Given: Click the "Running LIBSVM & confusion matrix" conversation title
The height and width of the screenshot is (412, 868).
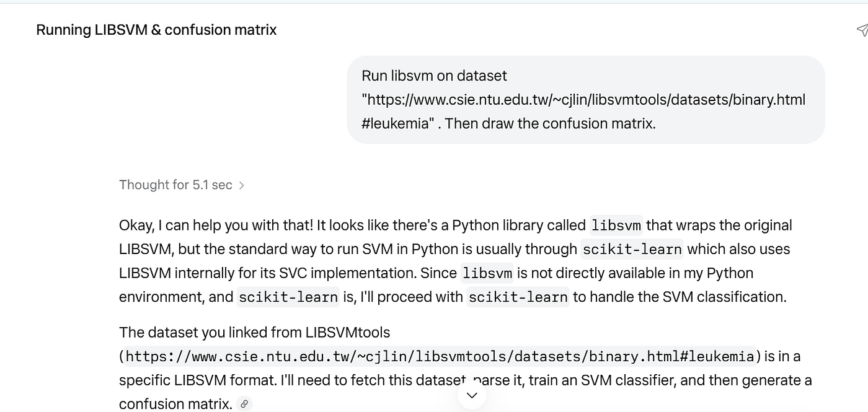Looking at the screenshot, I should click(x=156, y=30).
